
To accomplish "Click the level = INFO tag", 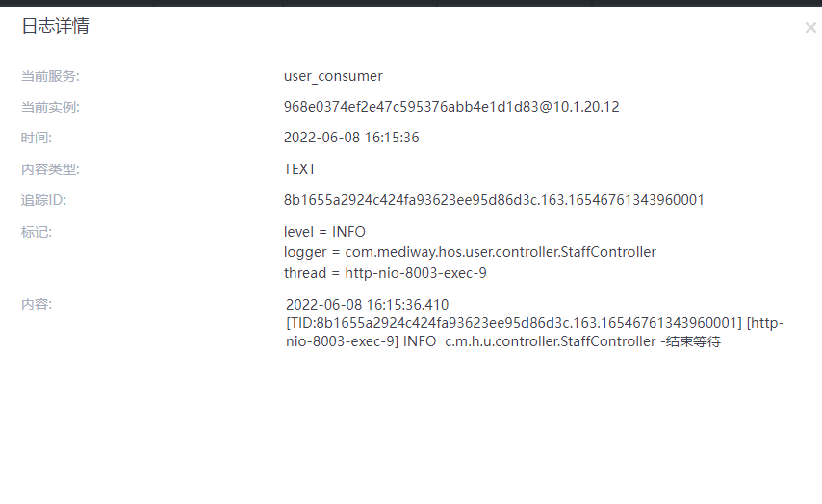I will (324, 232).
